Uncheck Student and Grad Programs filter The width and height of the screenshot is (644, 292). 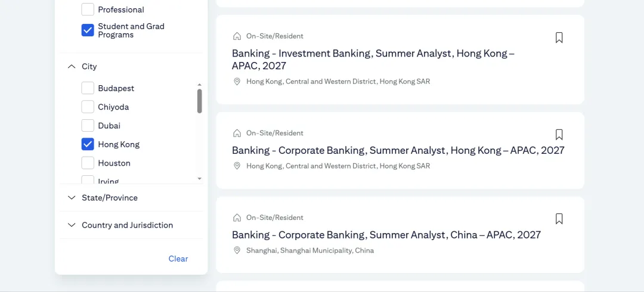(x=88, y=30)
